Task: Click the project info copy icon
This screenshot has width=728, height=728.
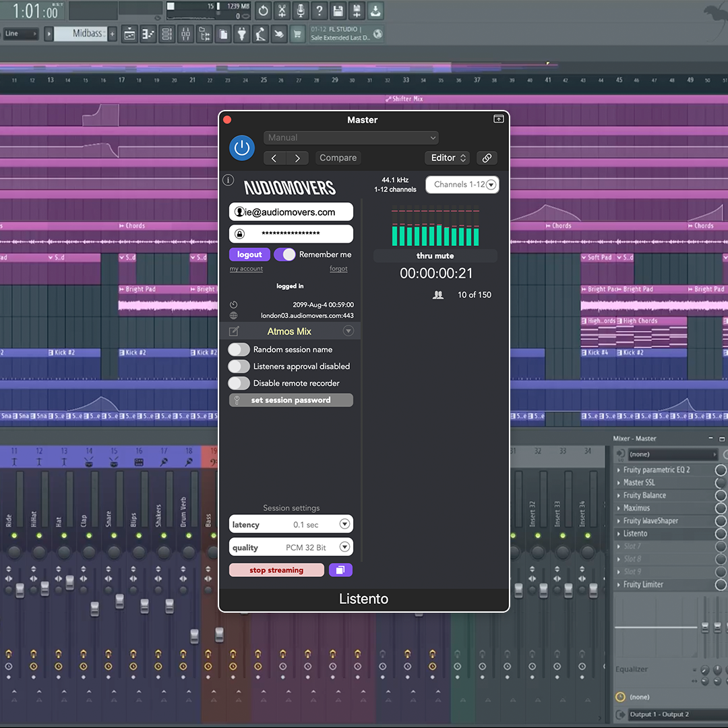Action: (x=223, y=34)
